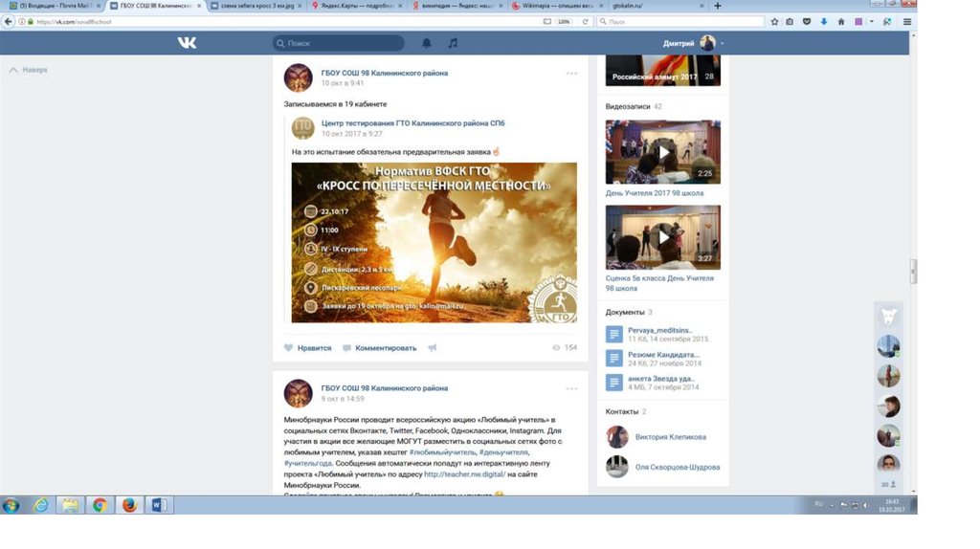Open the teacher.nw.digital link

click(464, 473)
